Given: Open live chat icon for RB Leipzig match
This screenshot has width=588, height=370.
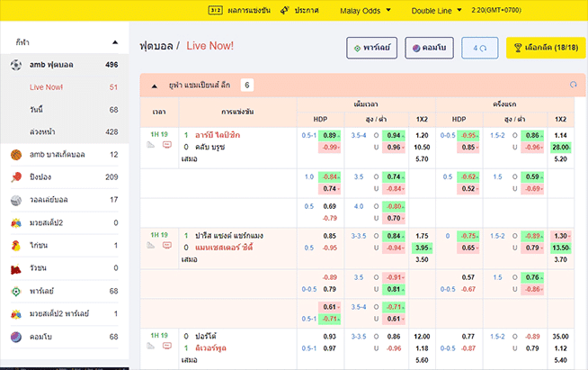Looking at the screenshot, I should coord(167,145).
